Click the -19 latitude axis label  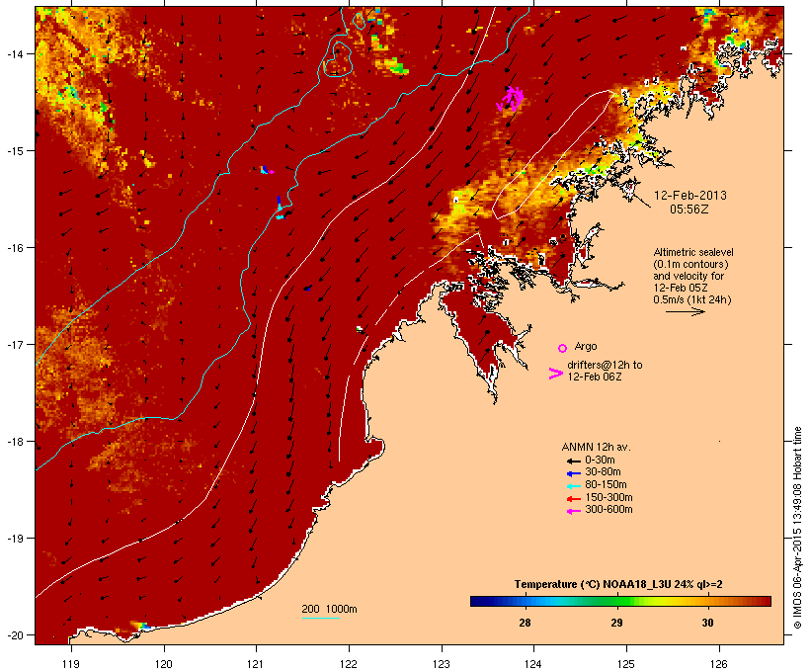tap(14, 539)
